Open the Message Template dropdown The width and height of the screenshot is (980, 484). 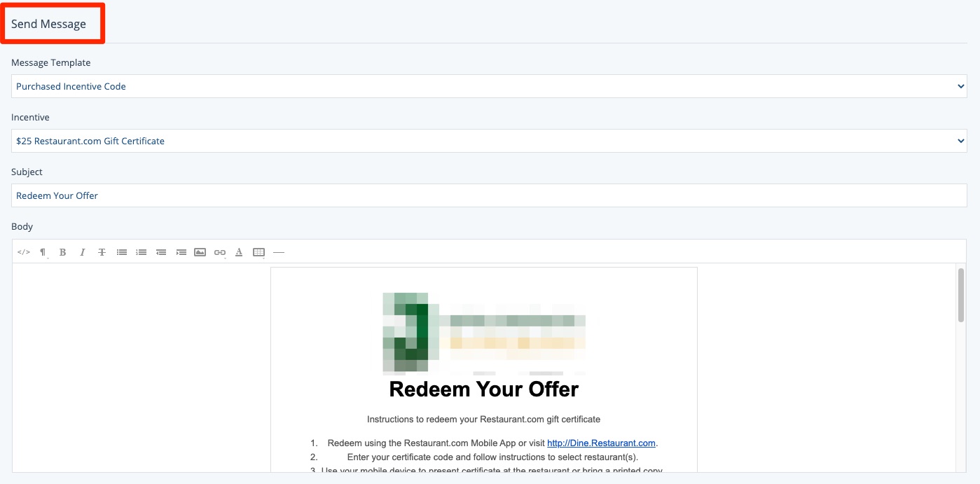click(x=489, y=86)
